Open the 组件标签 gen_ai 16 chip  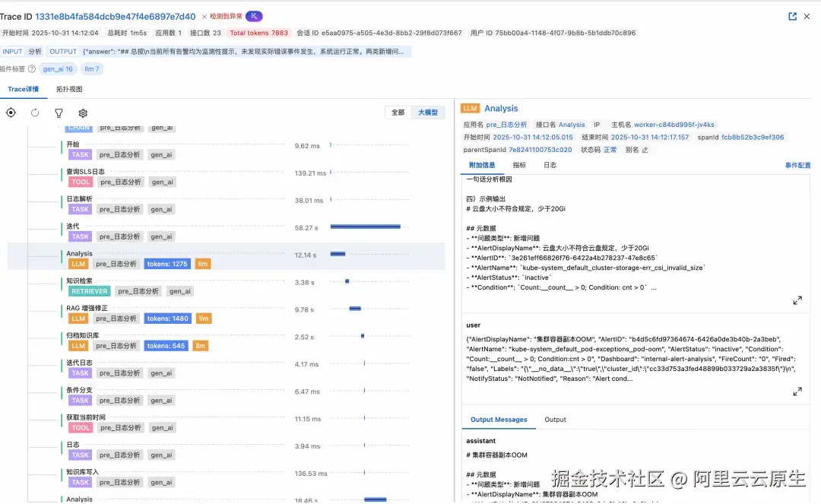click(x=58, y=68)
